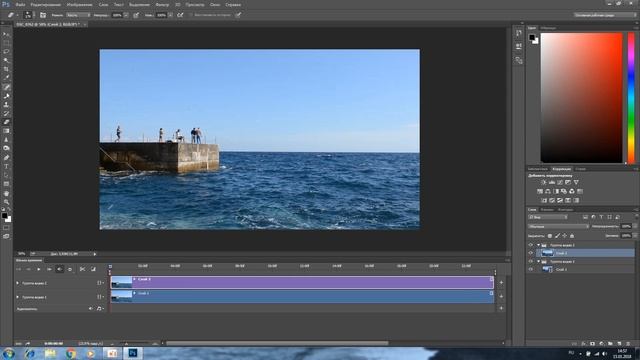Image resolution: width=640 pixels, height=360 pixels.
Task: Add a Levels adjustment
Action: [x=552, y=182]
